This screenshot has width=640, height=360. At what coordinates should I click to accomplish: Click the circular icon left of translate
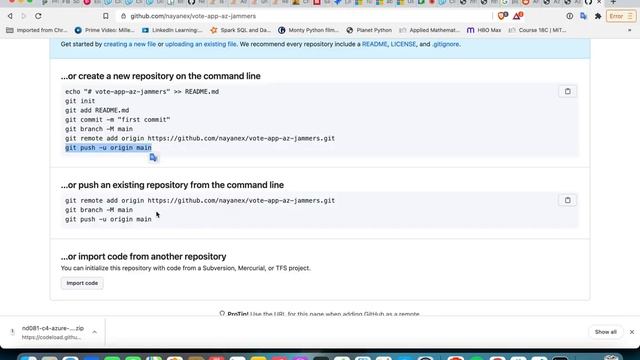pyautogui.click(x=569, y=16)
